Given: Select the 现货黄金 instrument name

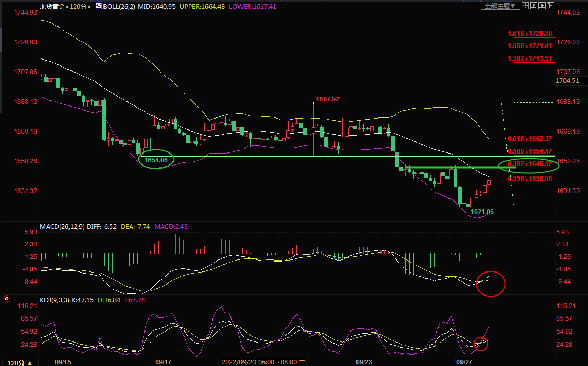Looking at the screenshot, I should (x=52, y=7).
